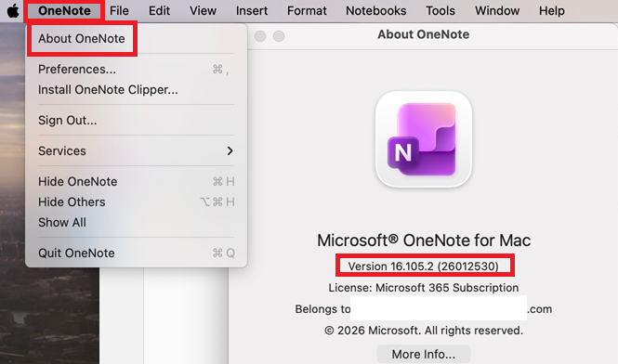Screen dimensions: 618x364
Task: Click the More Info... button
Action: [x=423, y=354]
